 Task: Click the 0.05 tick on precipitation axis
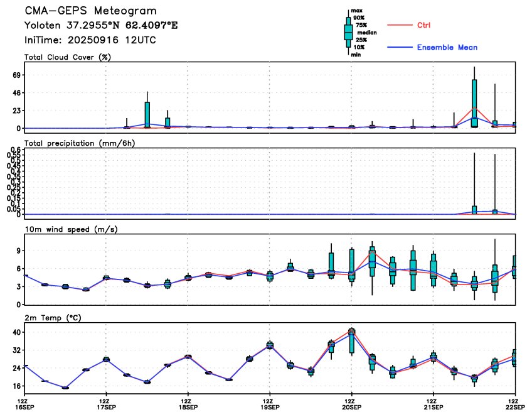[14, 209]
